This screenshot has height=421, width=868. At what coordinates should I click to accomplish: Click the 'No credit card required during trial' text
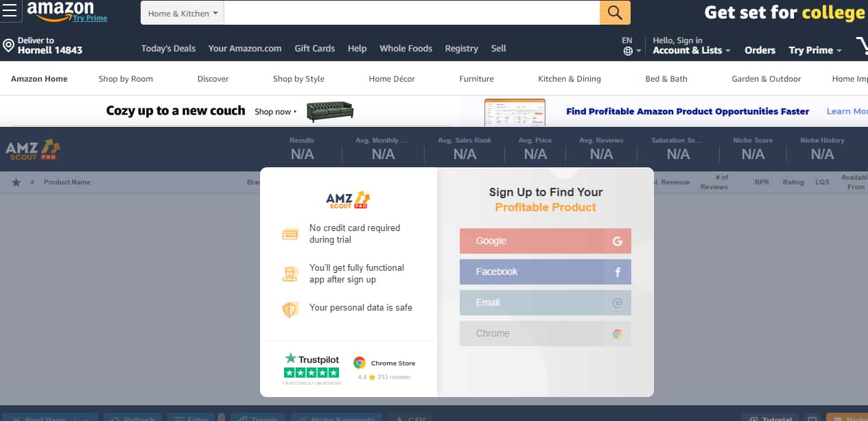(x=355, y=234)
